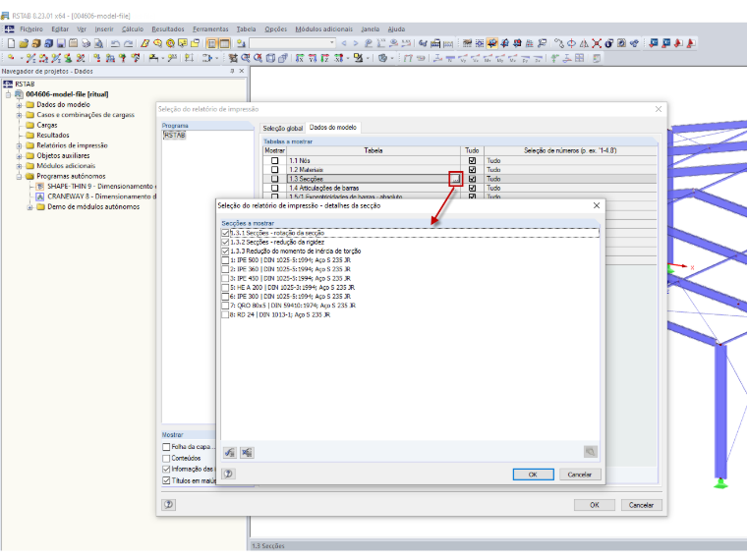747x560 pixels.
Task: Collapse 004606-model-file root node
Action: (x=8, y=94)
